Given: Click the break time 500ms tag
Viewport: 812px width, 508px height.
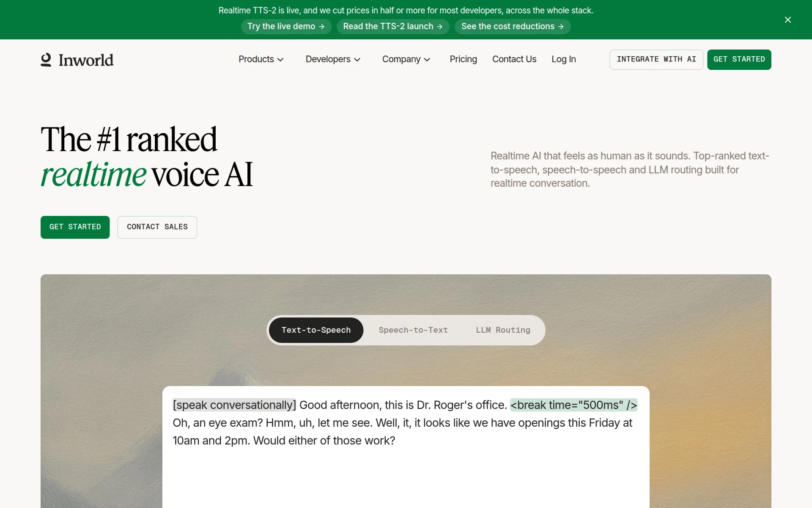Looking at the screenshot, I should point(573,405).
